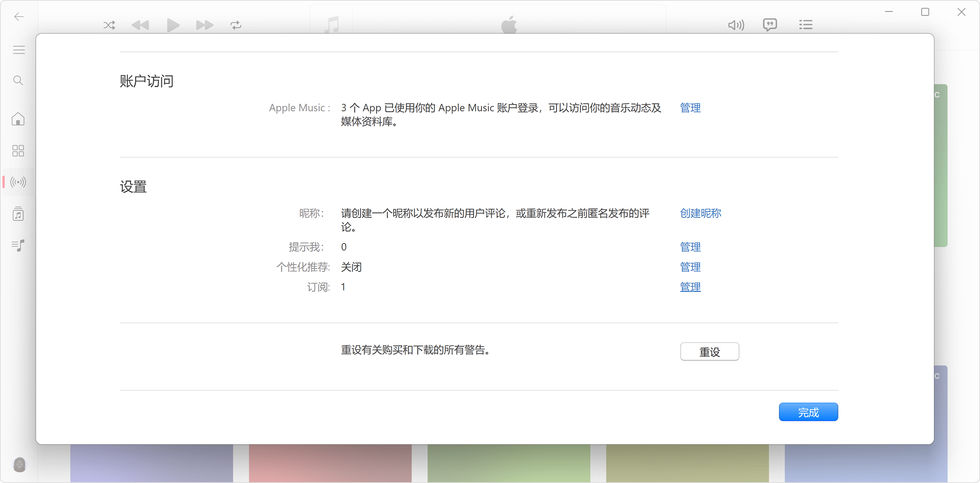This screenshot has width=980, height=483.
Task: Open the Browse grid in sidebar
Action: click(18, 151)
